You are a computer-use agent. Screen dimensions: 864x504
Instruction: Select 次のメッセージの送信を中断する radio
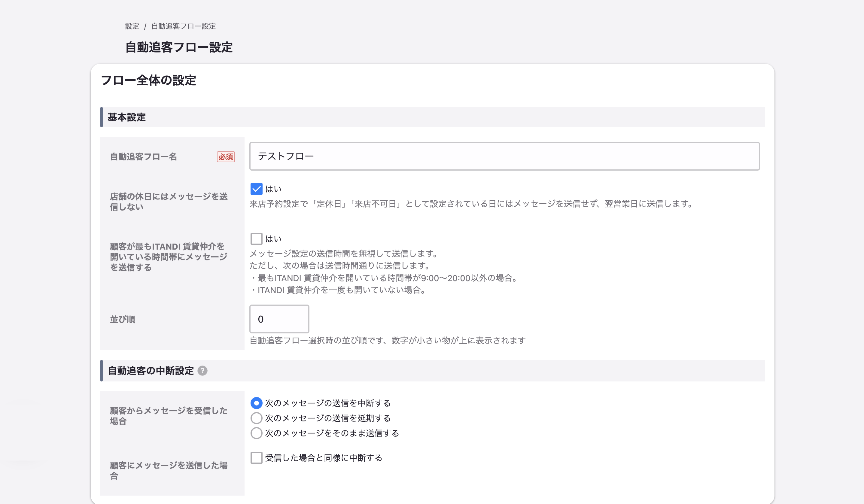256,403
